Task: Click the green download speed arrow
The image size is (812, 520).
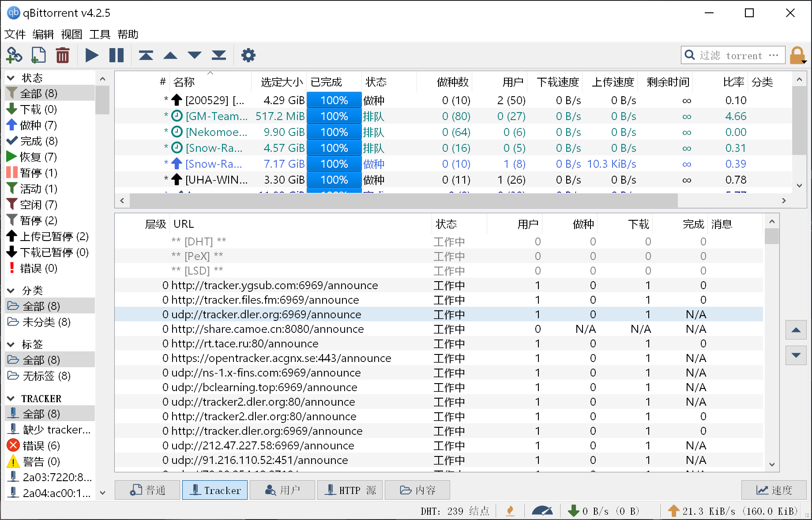Action: [574, 511]
